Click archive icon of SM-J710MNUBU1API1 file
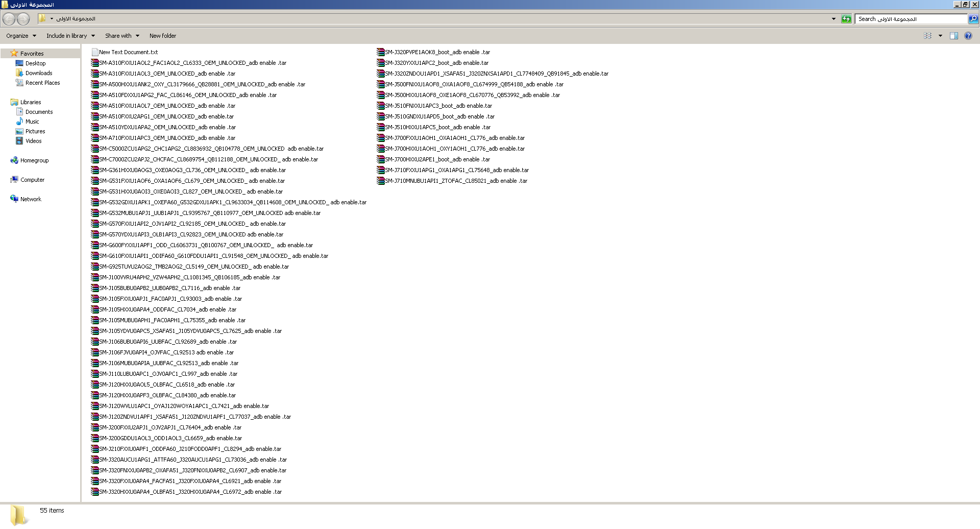 (381, 181)
